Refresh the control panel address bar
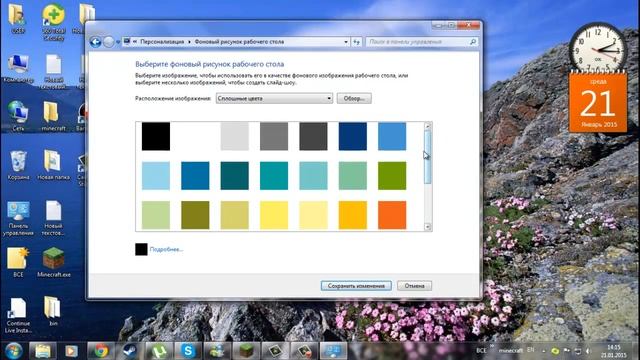Screen dimensions: 640x360 tap(356, 42)
